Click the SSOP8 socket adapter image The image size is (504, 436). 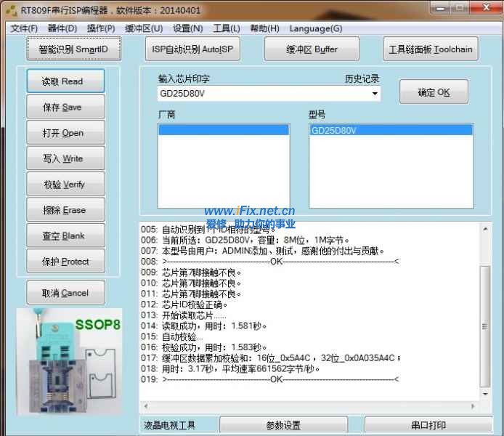coord(70,361)
